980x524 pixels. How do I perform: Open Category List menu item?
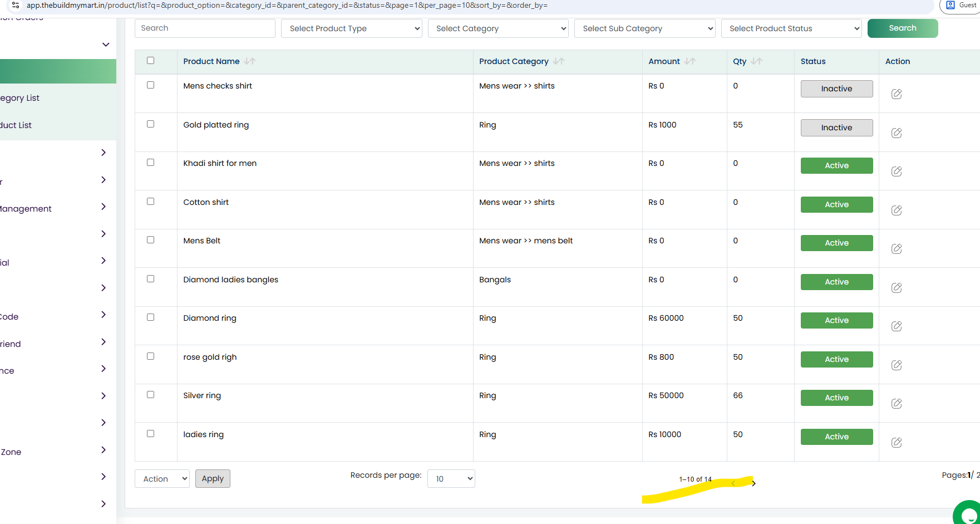pyautogui.click(x=20, y=98)
